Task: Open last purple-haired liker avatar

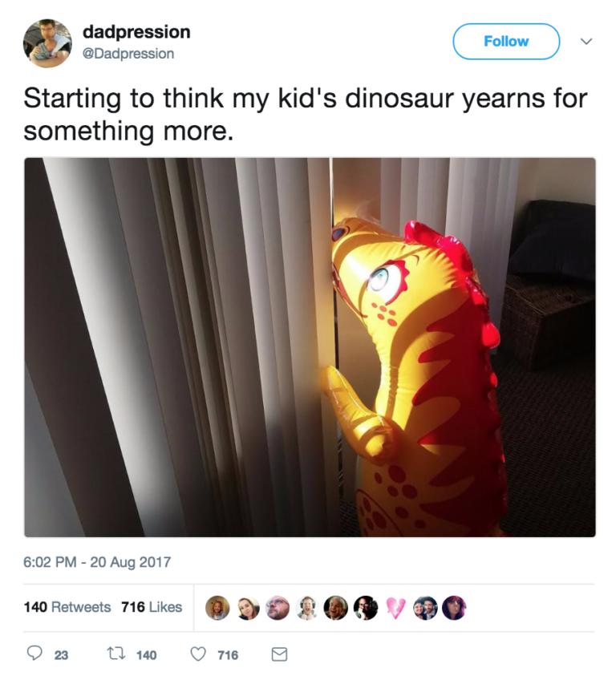Action: pyautogui.click(x=454, y=607)
